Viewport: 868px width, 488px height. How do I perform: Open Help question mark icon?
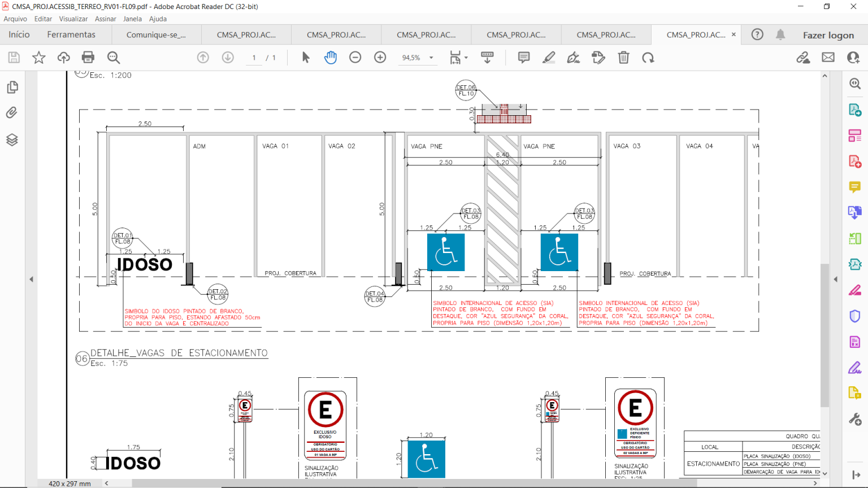(757, 34)
